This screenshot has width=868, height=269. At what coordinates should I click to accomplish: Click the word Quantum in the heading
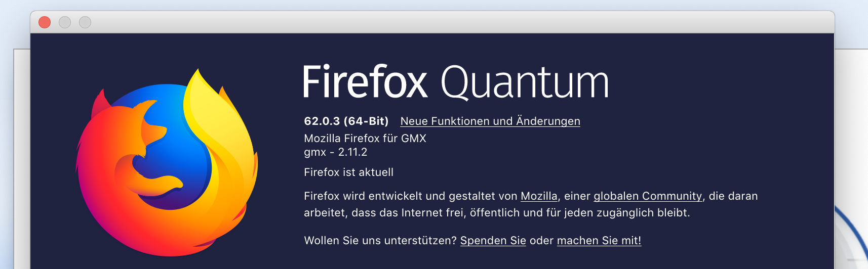[x=524, y=82]
